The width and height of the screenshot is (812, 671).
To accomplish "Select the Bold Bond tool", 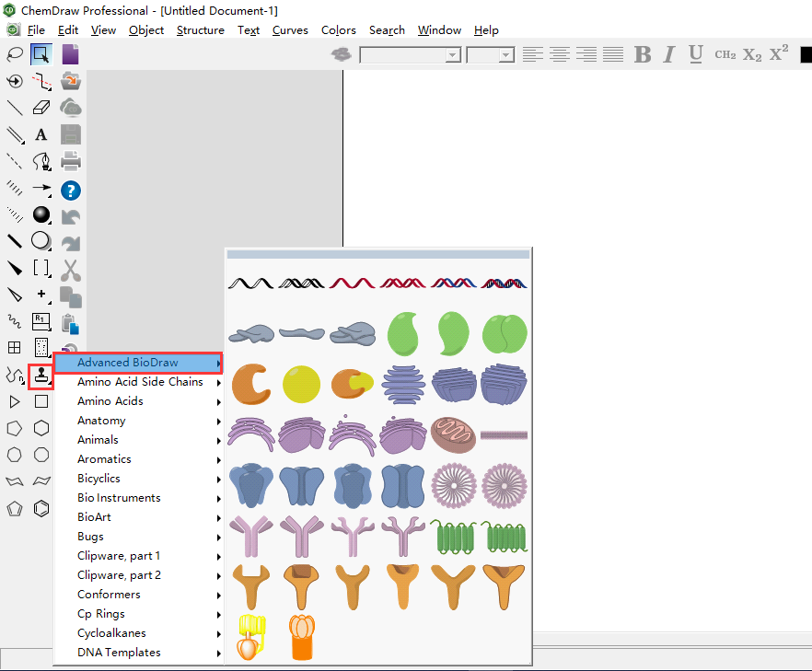I will (x=15, y=241).
